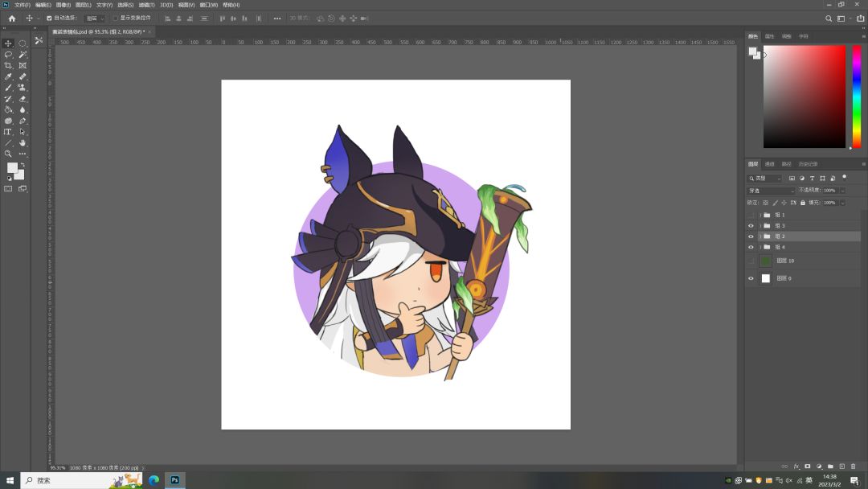Open the 窗口(W) menu
This screenshot has height=489, width=868.
tap(209, 5)
